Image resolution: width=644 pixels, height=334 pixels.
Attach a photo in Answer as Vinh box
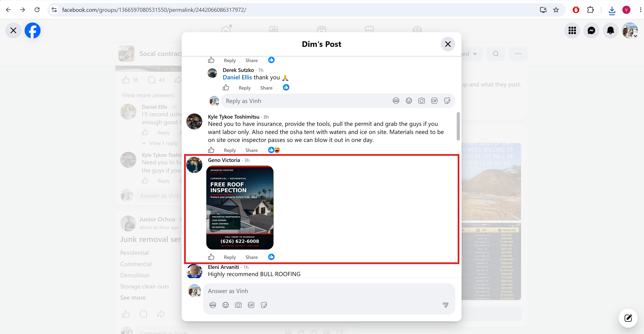click(x=238, y=305)
